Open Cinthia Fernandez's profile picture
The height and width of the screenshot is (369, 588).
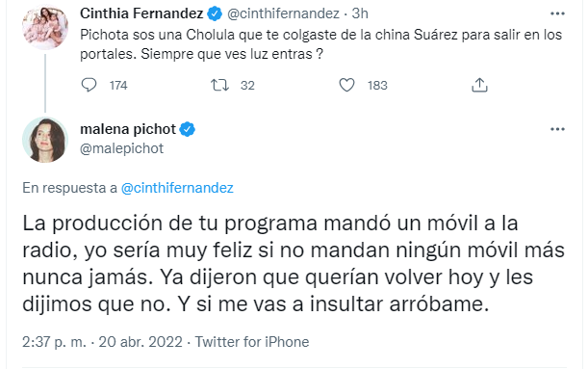click(x=45, y=27)
